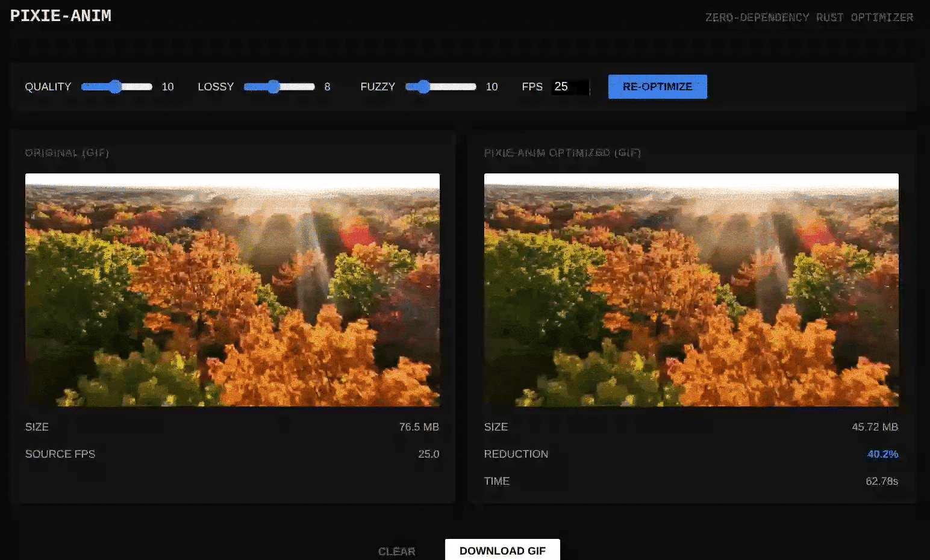Click the SOURCE FPS label
Viewport: 930px width, 560px height.
60,454
